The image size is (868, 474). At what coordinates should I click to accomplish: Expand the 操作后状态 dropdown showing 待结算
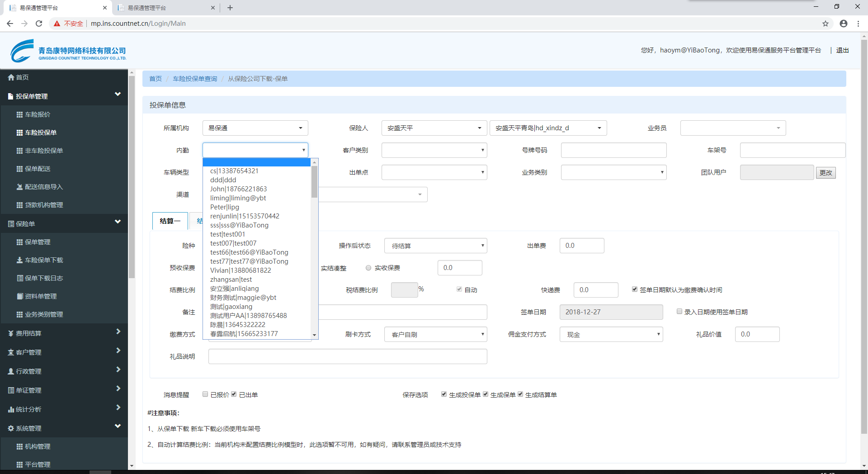pyautogui.click(x=435, y=246)
